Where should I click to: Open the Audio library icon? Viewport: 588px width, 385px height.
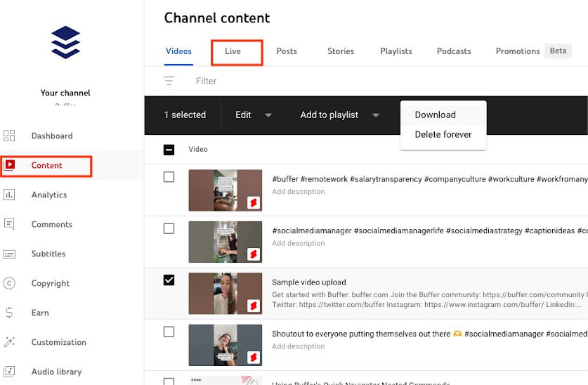(x=9, y=372)
